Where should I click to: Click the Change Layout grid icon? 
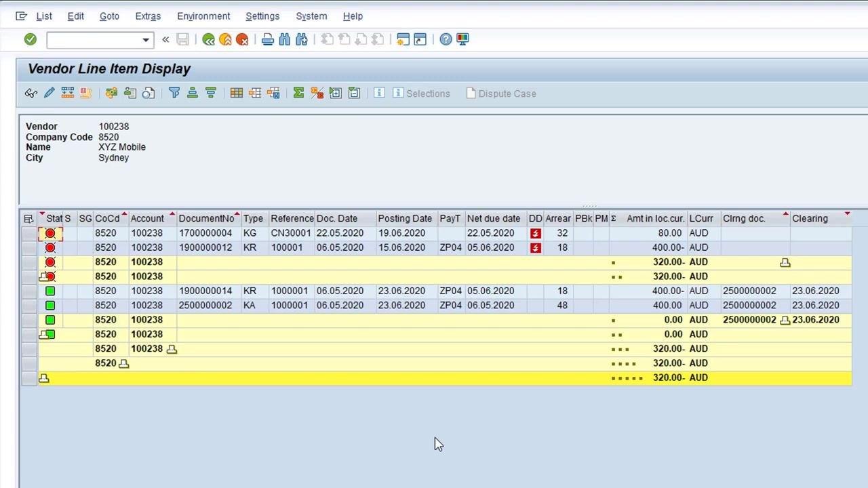(x=237, y=94)
